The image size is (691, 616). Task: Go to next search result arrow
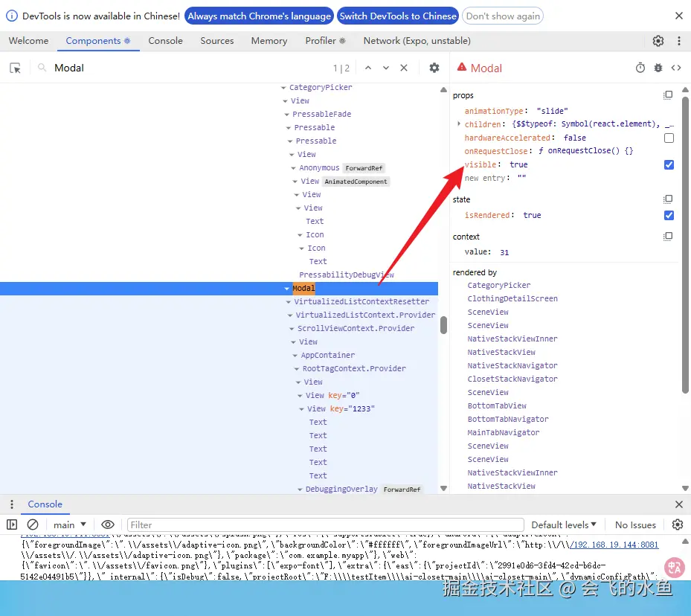(x=386, y=68)
